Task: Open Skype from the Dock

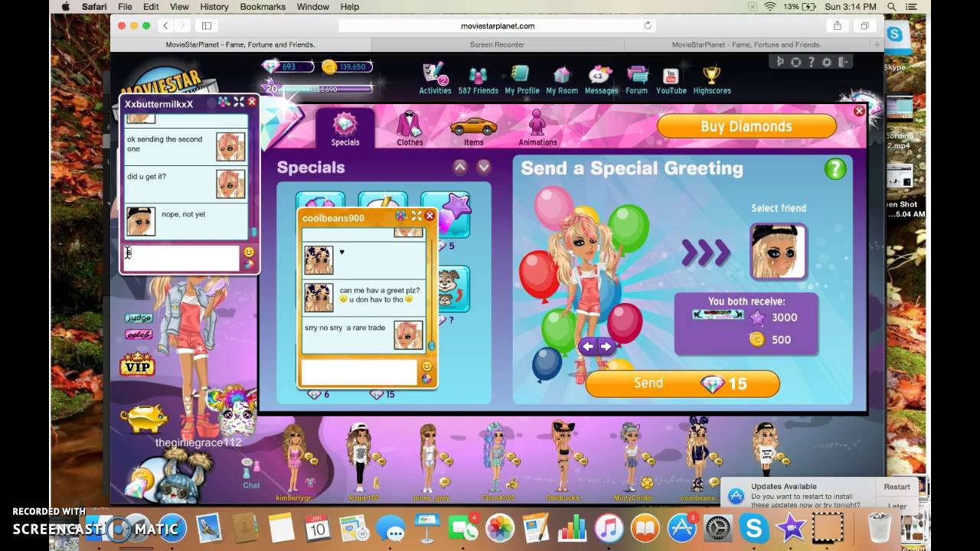Action: tap(754, 529)
